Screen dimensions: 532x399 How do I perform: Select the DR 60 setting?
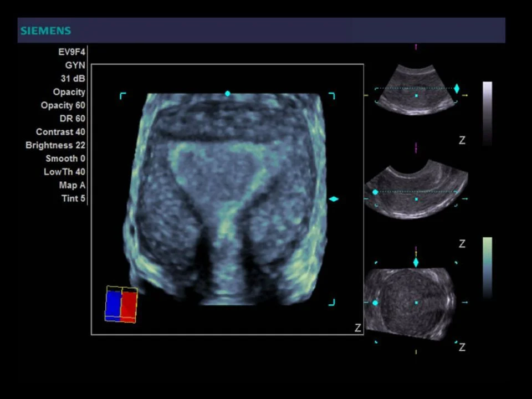(72, 119)
